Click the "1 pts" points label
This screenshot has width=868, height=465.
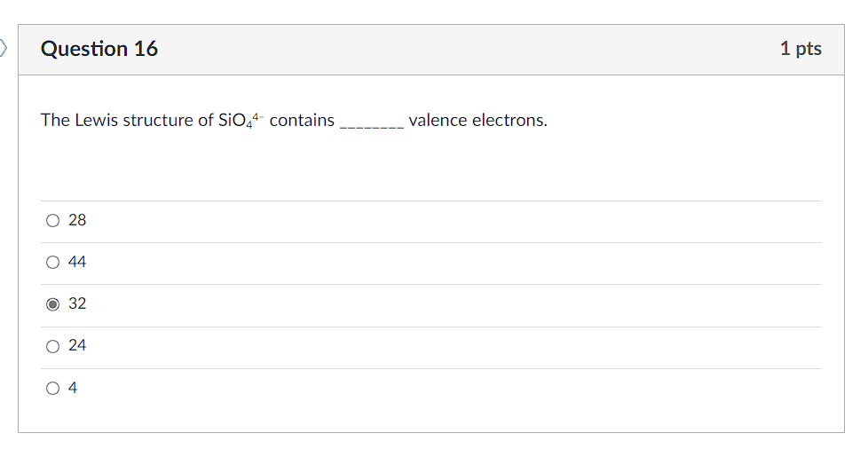801,49
